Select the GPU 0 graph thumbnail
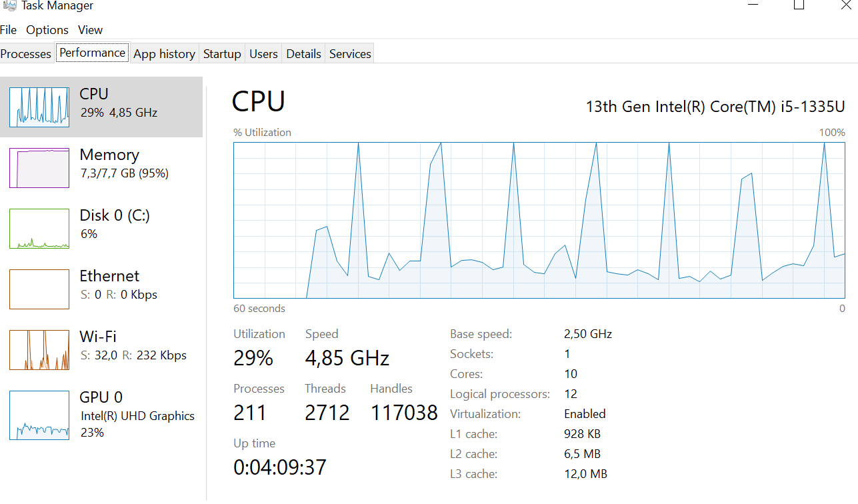Image resolution: width=858 pixels, height=504 pixels. click(39, 415)
